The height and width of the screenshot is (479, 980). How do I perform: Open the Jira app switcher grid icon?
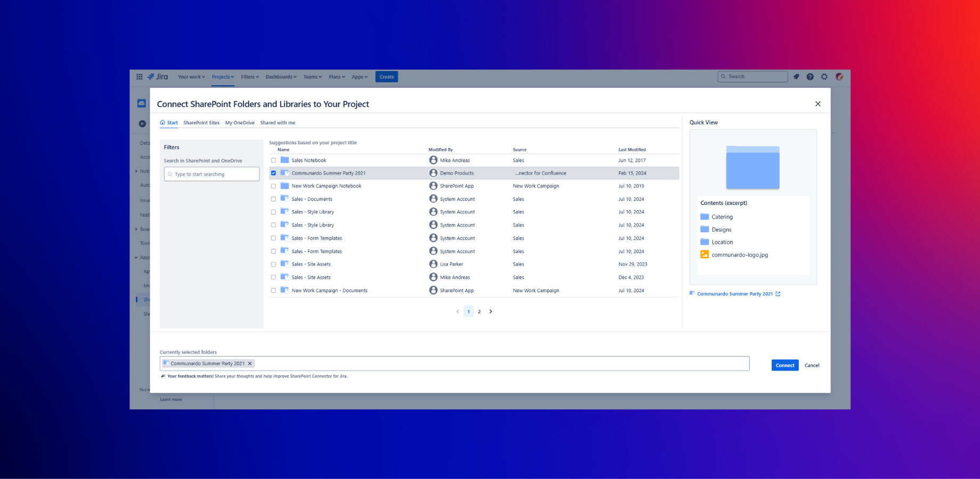[140, 77]
